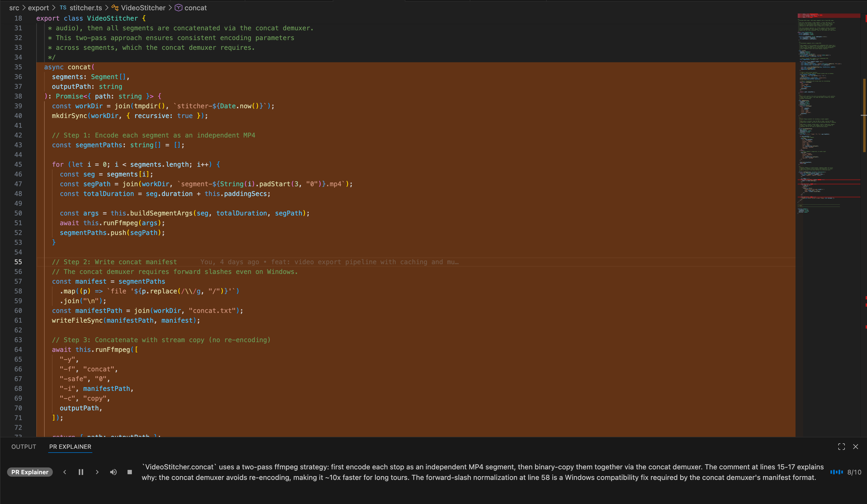The height and width of the screenshot is (504, 867).
Task: Close the bottom panel
Action: click(855, 447)
